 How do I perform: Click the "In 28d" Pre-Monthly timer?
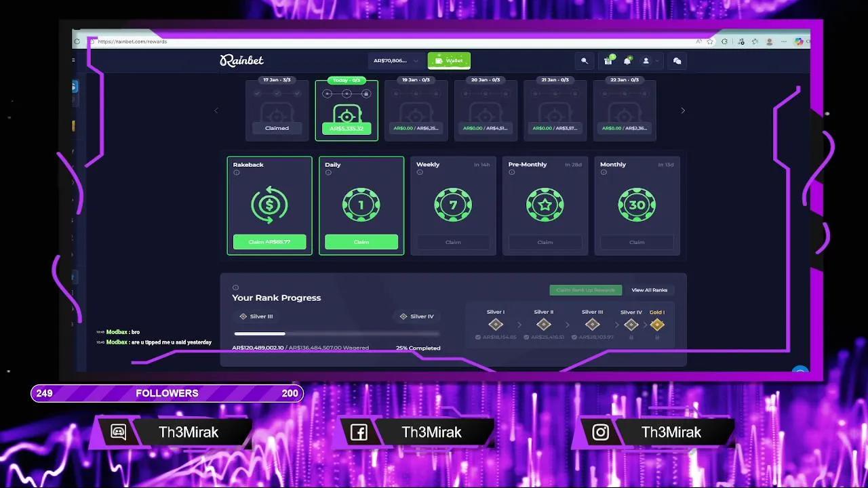(x=574, y=165)
